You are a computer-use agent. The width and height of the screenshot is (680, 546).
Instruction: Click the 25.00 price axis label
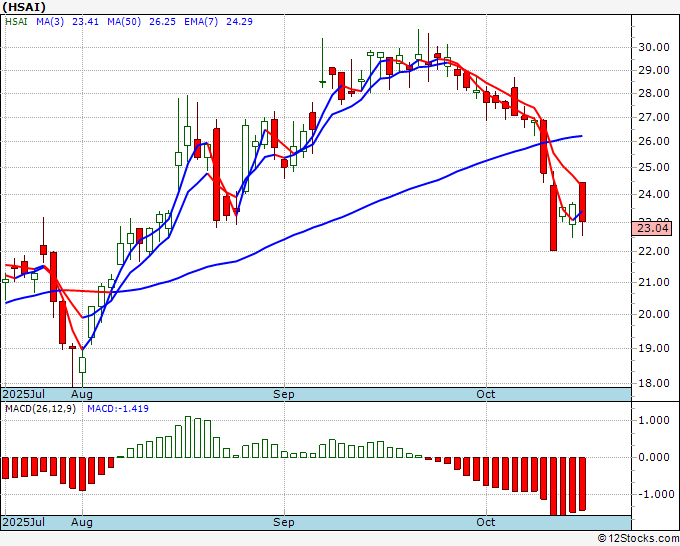tap(654, 167)
